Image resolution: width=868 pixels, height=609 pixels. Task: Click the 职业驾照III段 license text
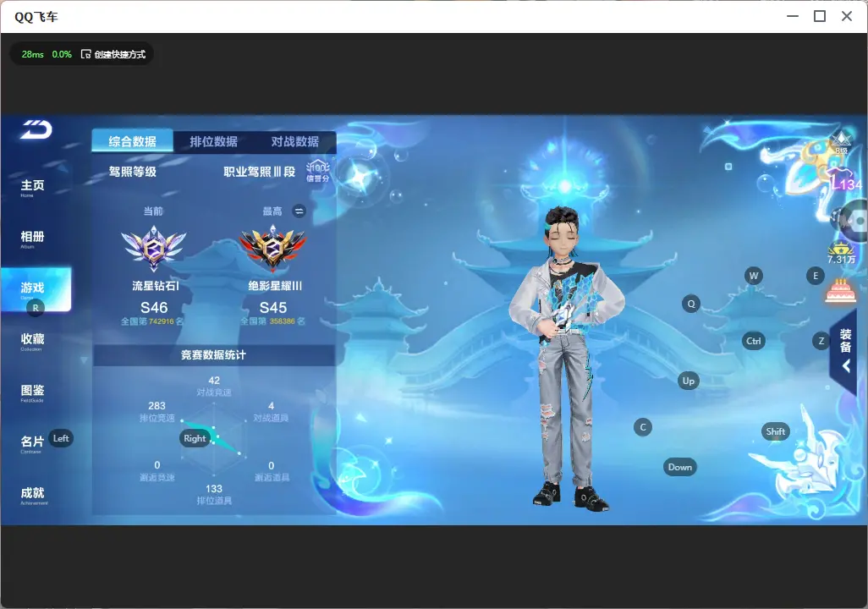click(259, 172)
